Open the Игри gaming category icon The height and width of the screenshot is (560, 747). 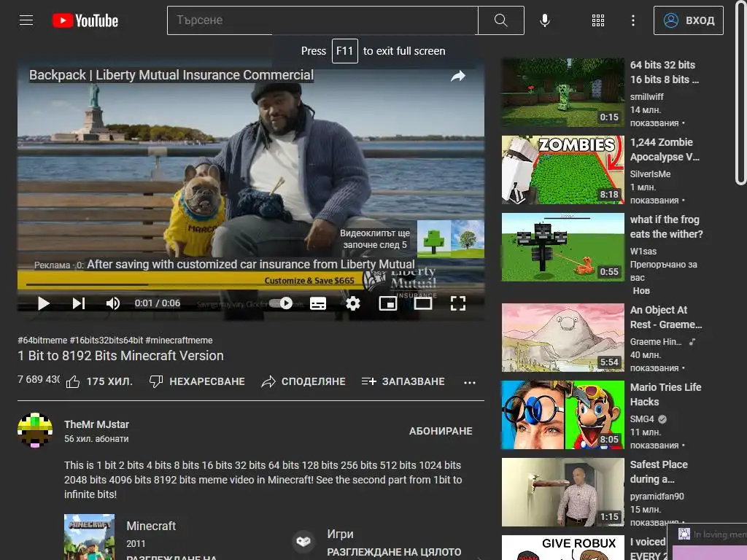click(303, 542)
